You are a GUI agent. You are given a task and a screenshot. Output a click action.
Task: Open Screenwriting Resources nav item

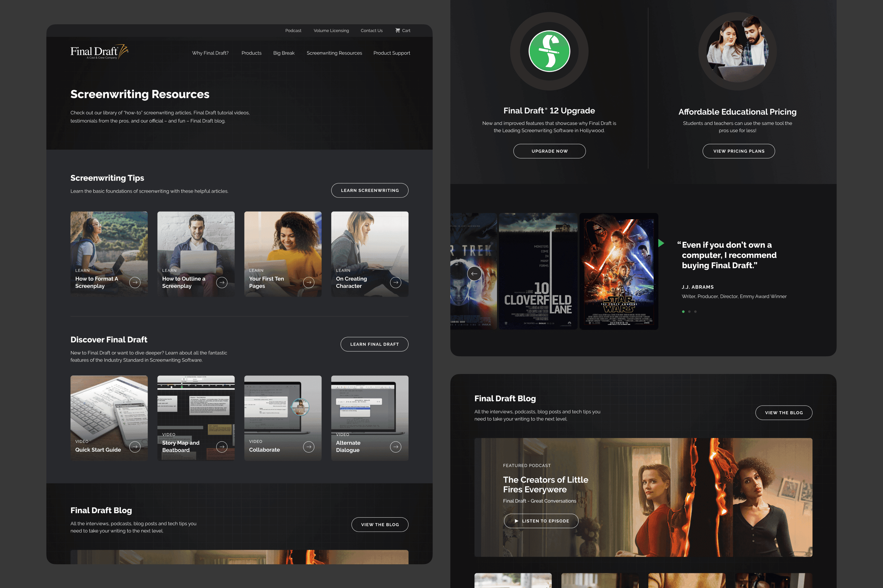pos(334,53)
